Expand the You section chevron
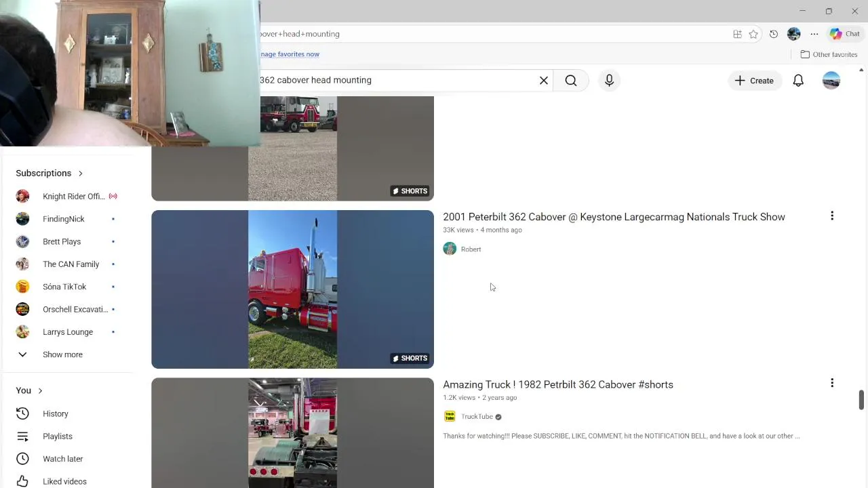 click(40, 390)
